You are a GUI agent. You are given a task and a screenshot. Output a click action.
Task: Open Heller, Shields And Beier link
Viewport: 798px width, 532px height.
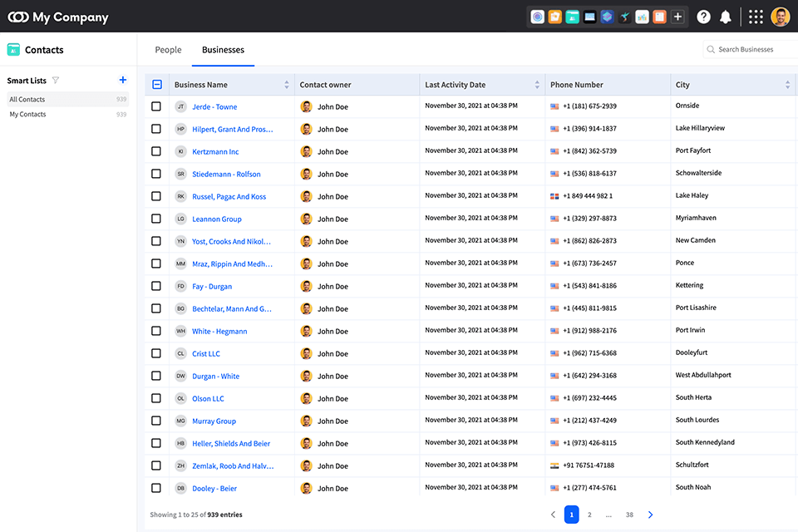coord(231,443)
